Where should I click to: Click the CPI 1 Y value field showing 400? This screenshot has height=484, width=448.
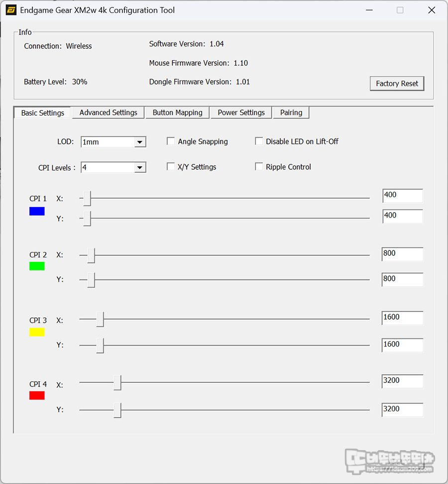pyautogui.click(x=403, y=217)
